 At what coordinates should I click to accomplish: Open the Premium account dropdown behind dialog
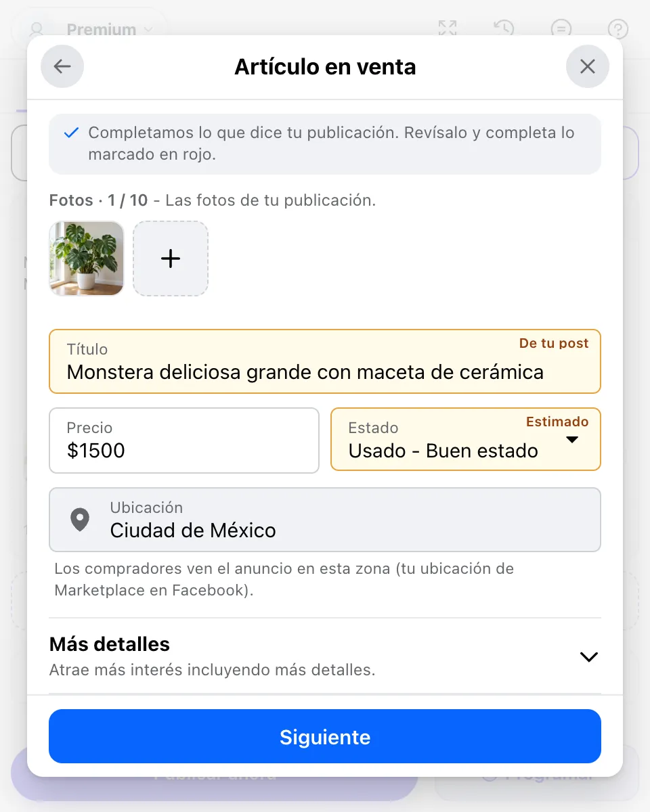(90, 30)
